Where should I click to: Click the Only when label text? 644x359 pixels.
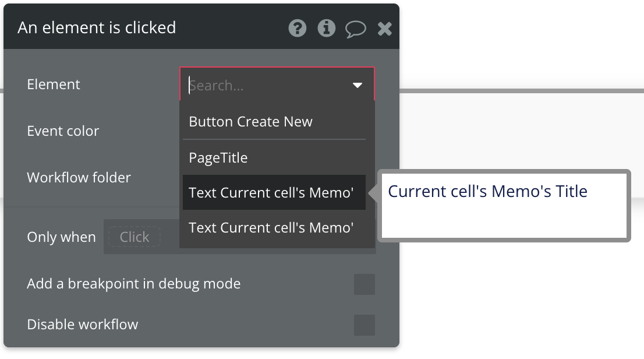click(61, 237)
